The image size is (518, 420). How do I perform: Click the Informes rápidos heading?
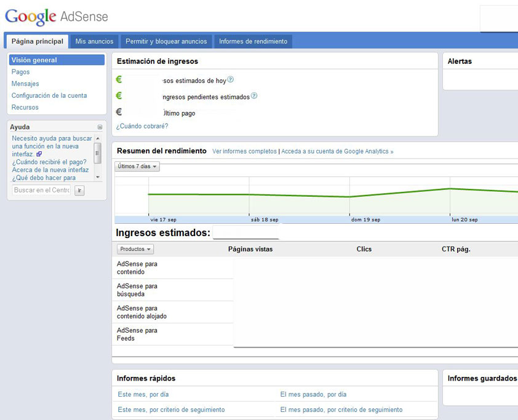(x=146, y=378)
